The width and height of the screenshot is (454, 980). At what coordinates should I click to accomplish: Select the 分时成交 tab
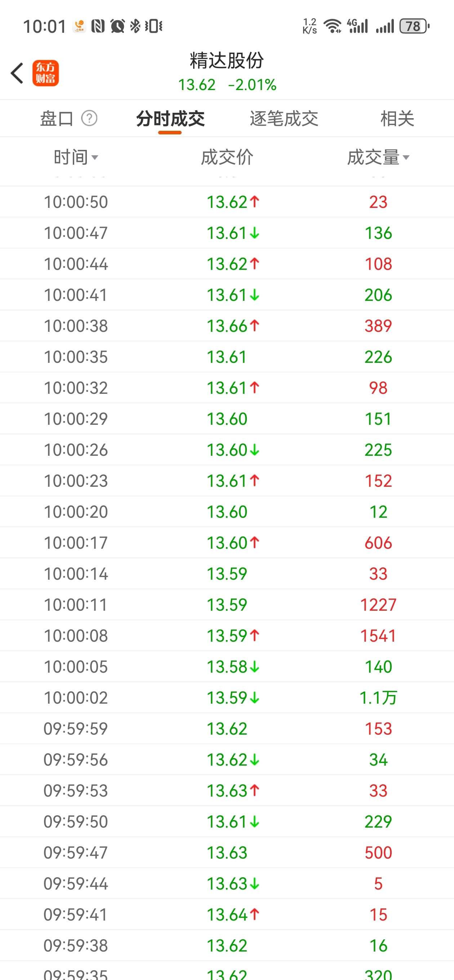170,118
